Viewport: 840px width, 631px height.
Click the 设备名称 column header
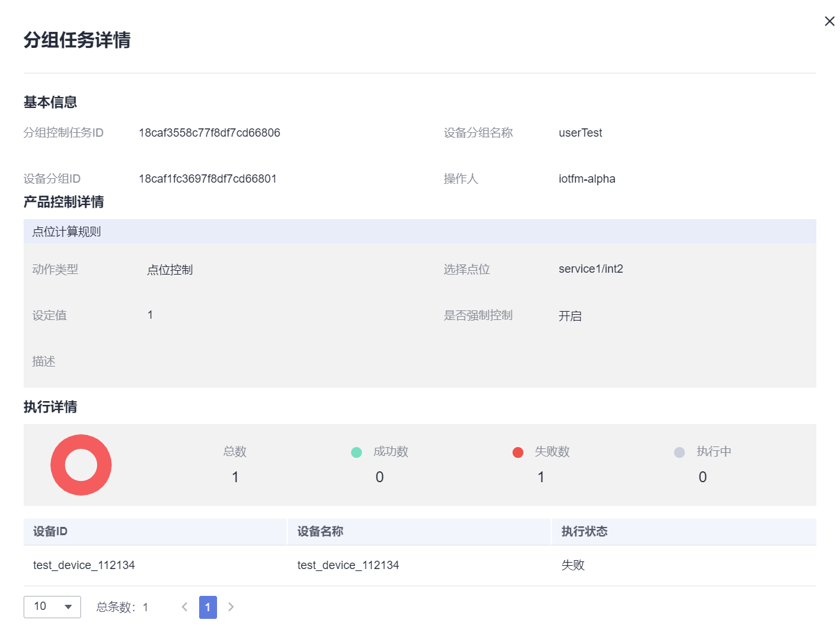tap(320, 531)
